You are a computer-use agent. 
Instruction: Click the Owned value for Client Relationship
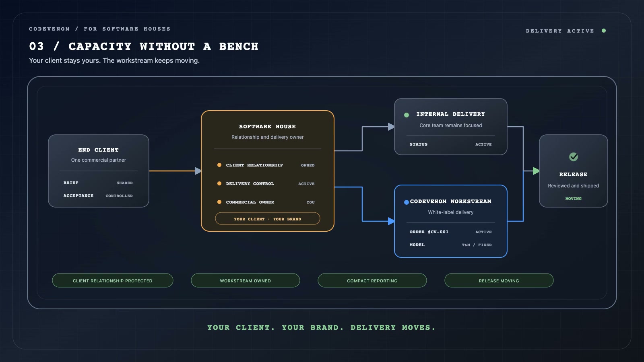click(x=308, y=165)
